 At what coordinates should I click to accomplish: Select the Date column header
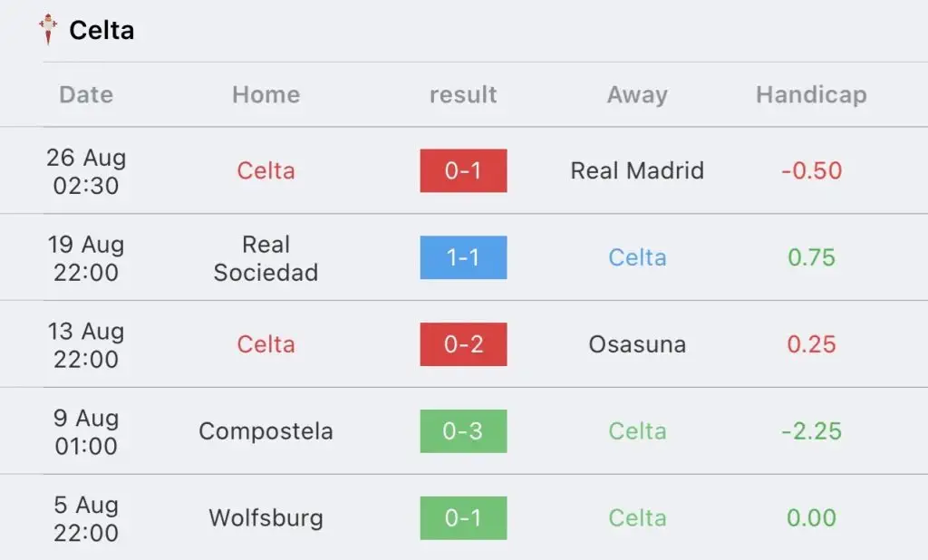(x=86, y=95)
